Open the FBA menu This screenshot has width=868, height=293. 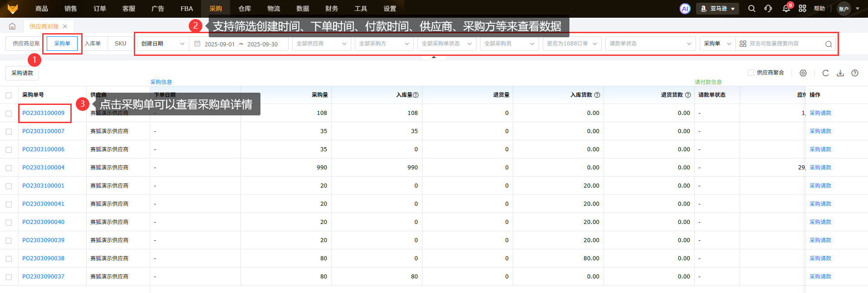coord(186,9)
